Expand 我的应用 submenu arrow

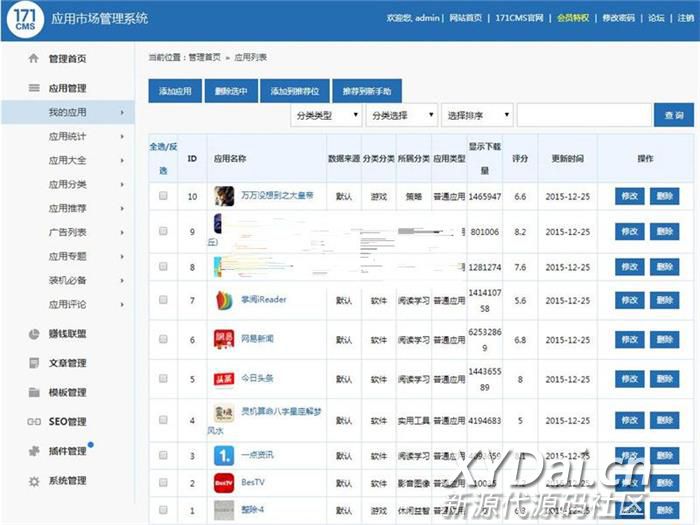(122, 112)
